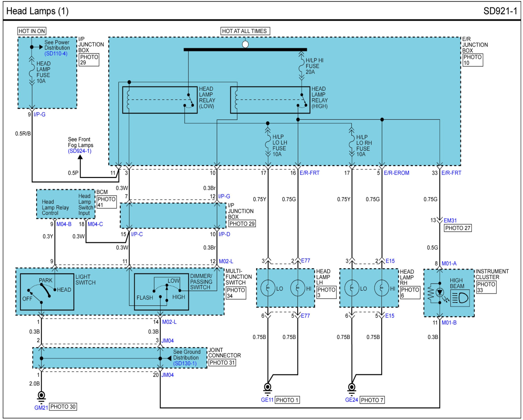The image size is (523, 420).
Task: Open the PHOTO 31 joint connector reference
Action: (222, 363)
